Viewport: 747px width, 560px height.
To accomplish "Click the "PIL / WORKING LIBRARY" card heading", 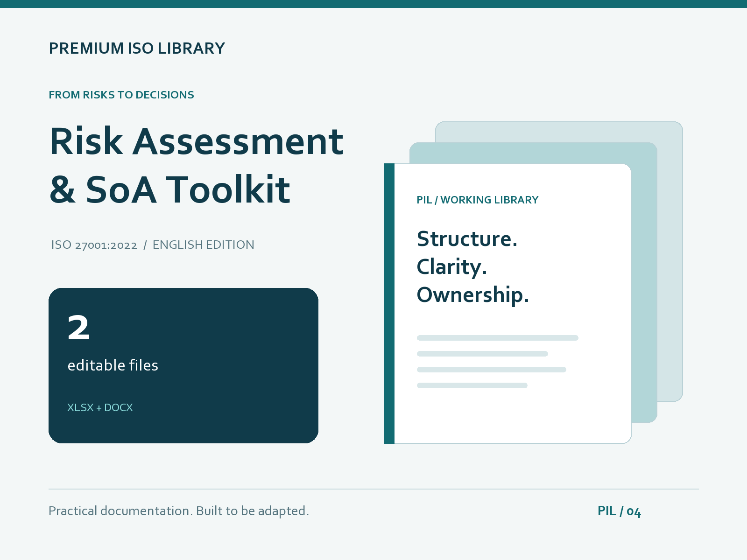I will [478, 200].
